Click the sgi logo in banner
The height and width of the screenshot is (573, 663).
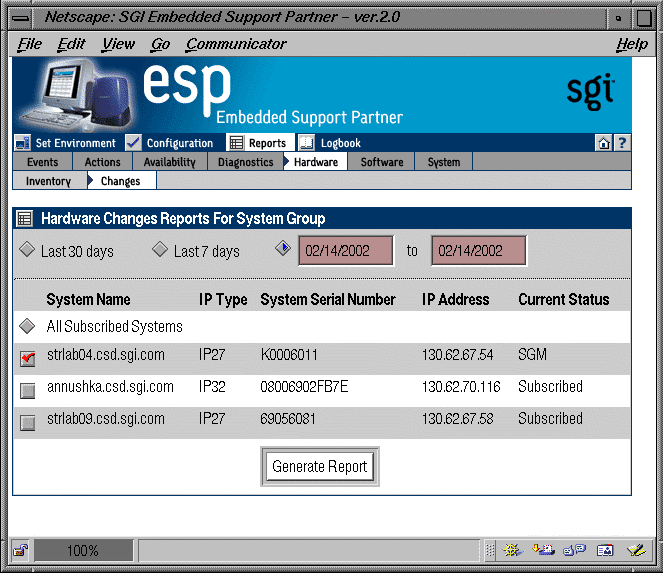(590, 91)
